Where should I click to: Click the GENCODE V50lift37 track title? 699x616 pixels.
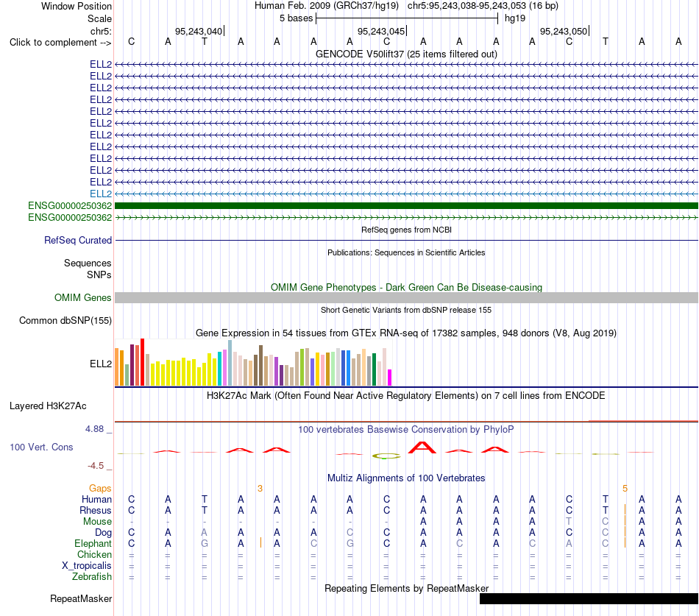tap(406, 54)
